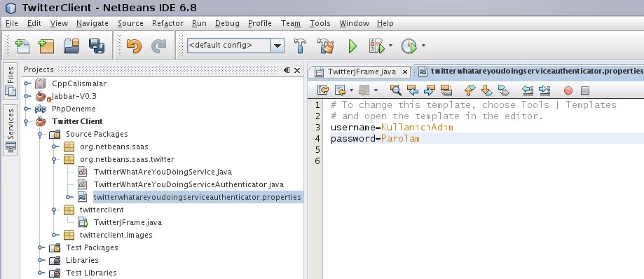The width and height of the screenshot is (644, 279).
Task: Click the editor Back navigation icon
Action: (340, 90)
